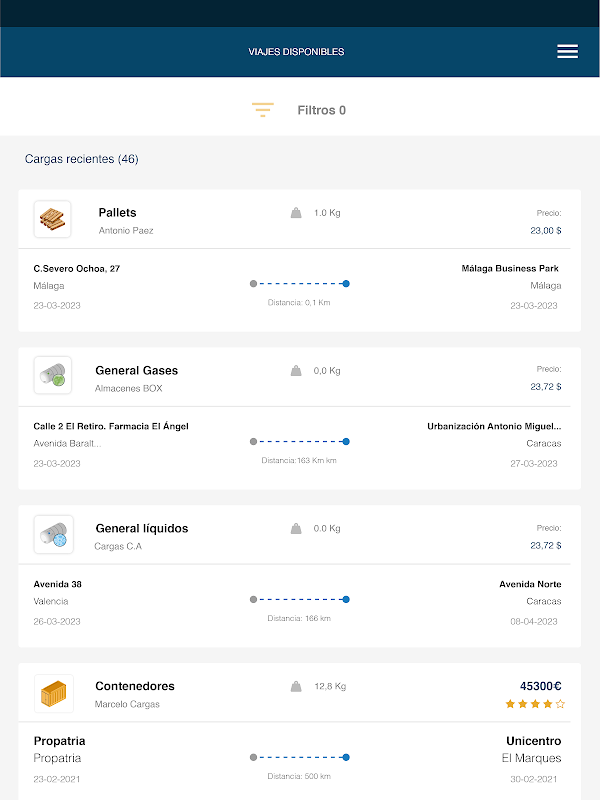The image size is (600, 800).
Task: Select the General Gases load title
Action: tap(136, 370)
